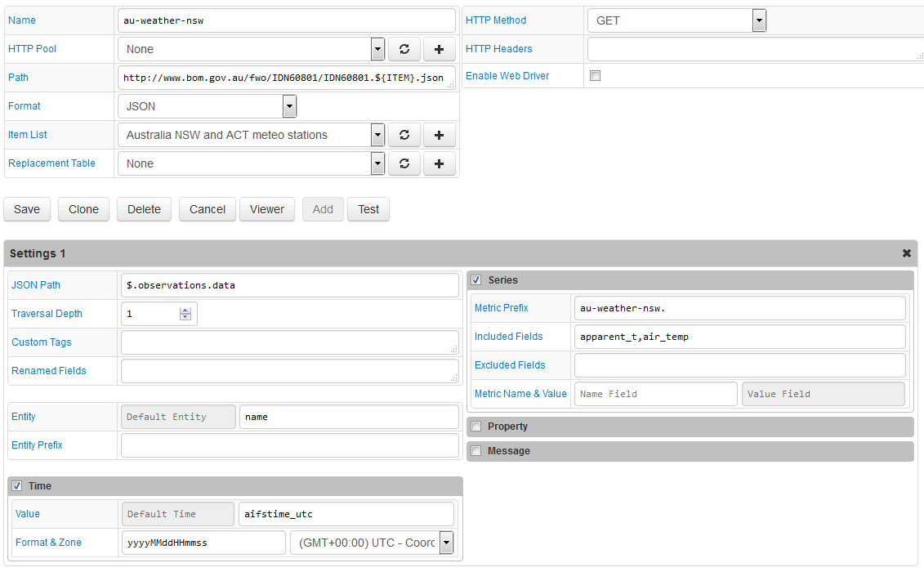Click the Replacement Table label link
The image size is (924, 572).
(x=51, y=163)
